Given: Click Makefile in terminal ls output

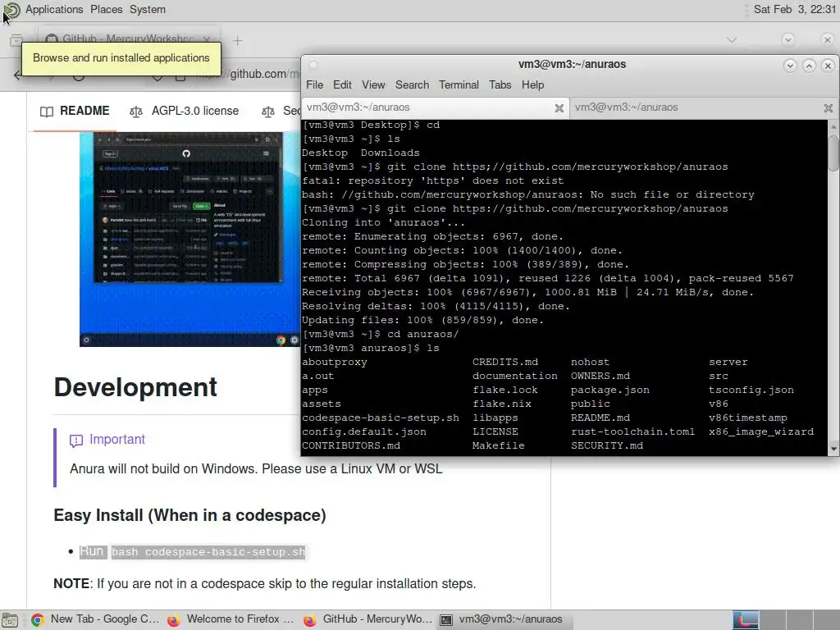Looking at the screenshot, I should pos(498,445).
